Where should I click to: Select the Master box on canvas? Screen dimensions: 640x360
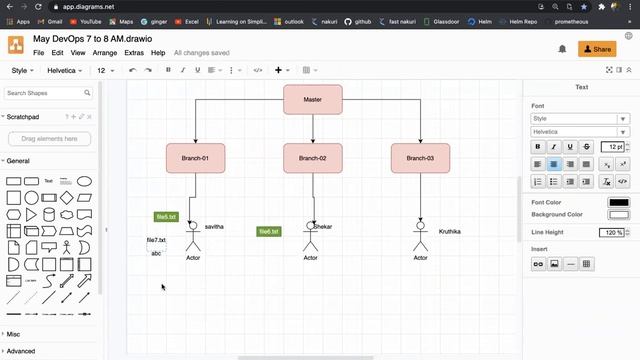[x=313, y=100]
